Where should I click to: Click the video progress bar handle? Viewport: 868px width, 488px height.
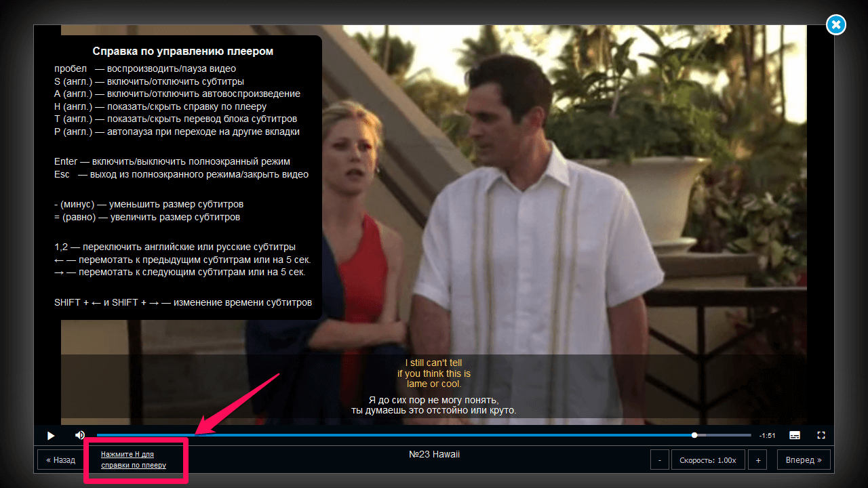[x=694, y=435]
